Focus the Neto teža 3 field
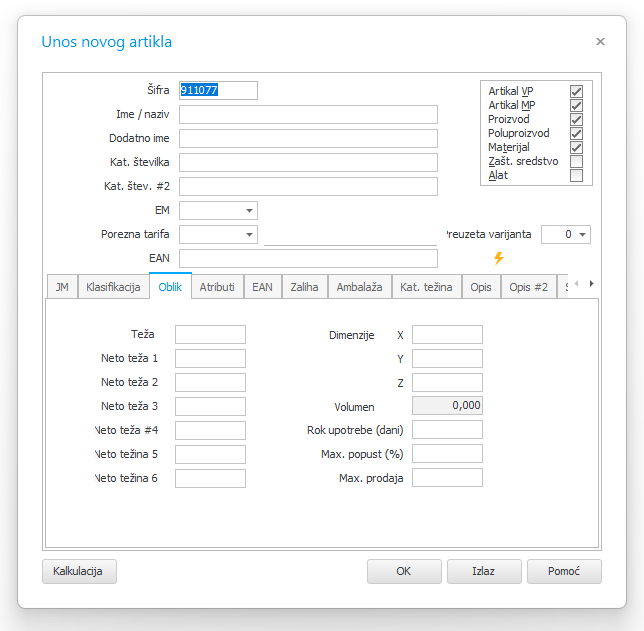Screen dimensions: 644x631 point(210,406)
